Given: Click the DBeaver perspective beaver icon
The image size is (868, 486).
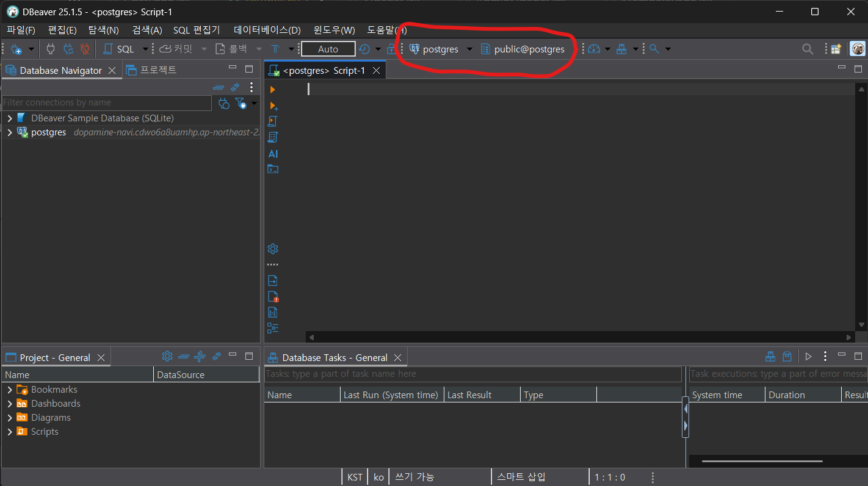Looking at the screenshot, I should [x=858, y=49].
